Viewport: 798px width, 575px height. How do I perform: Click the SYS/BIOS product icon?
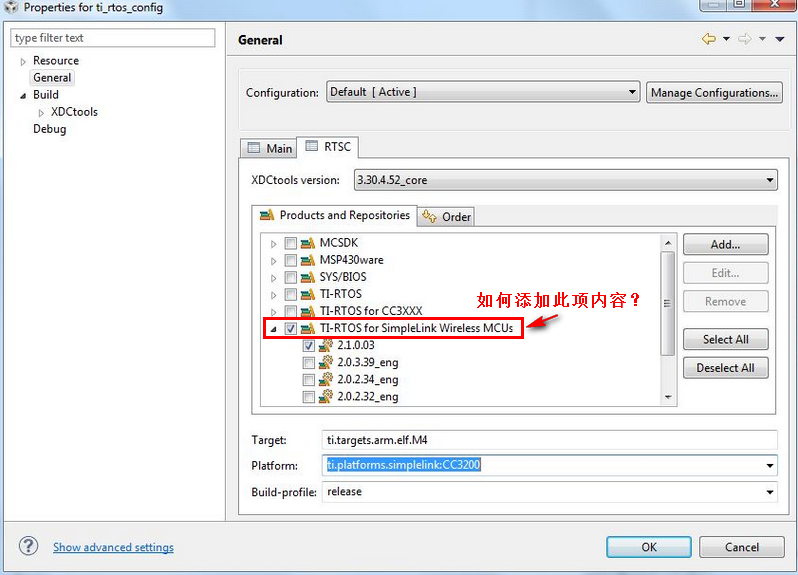point(307,277)
